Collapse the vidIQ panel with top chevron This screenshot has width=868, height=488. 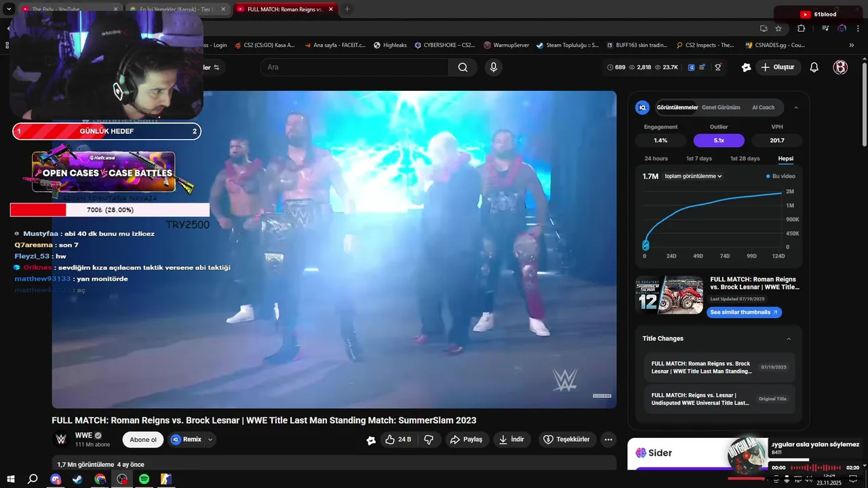point(796,107)
